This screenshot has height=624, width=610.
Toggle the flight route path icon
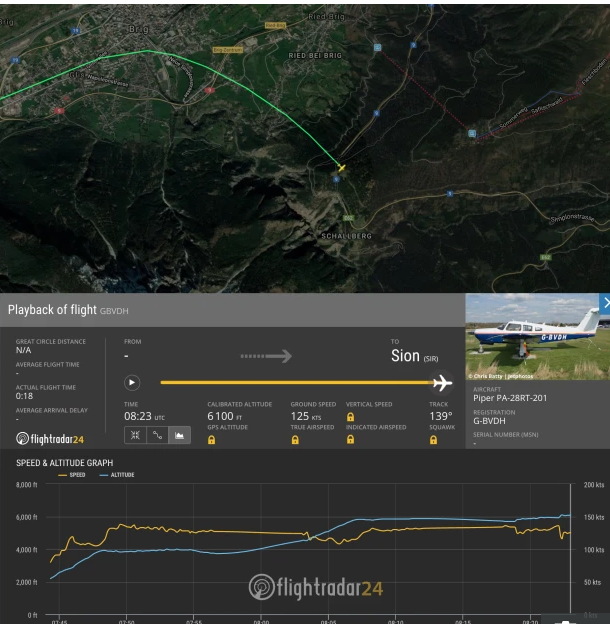point(157,435)
